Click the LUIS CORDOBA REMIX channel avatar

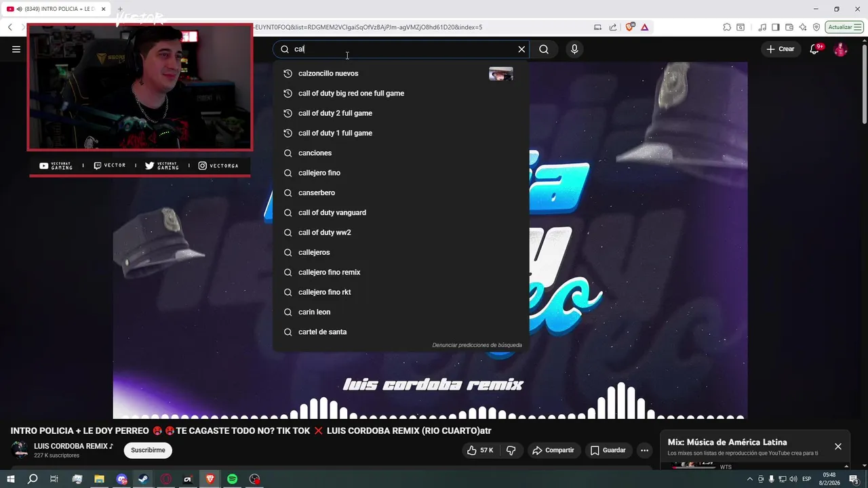pos(20,450)
